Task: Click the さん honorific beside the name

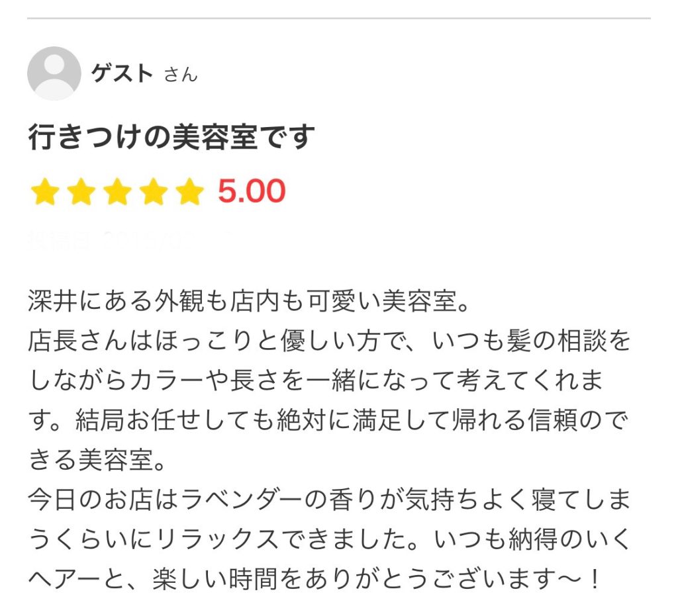Action: (x=180, y=75)
